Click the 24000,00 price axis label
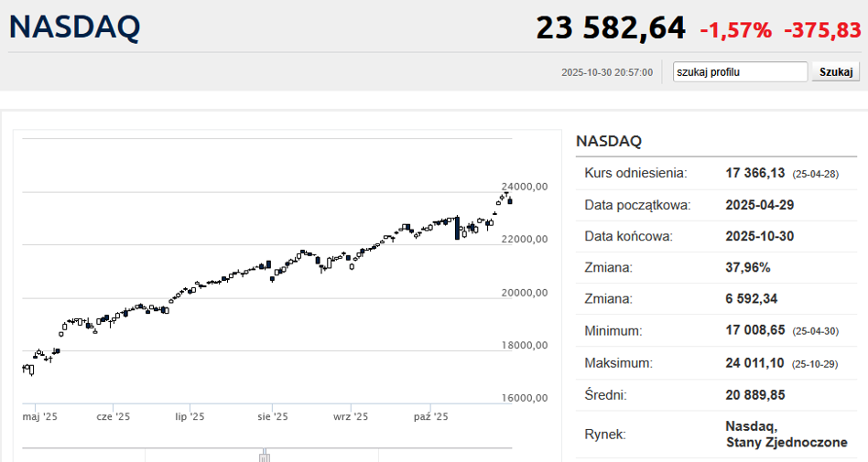This screenshot has width=868, height=462. pos(525,187)
